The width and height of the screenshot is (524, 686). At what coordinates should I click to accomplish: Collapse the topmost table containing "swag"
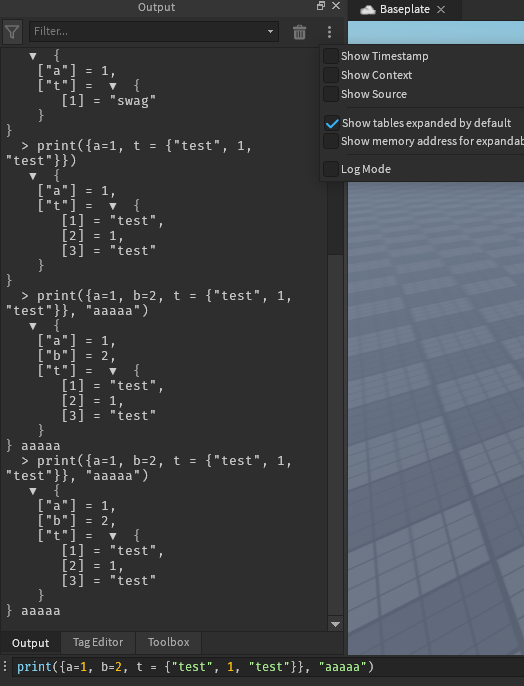coord(33,56)
